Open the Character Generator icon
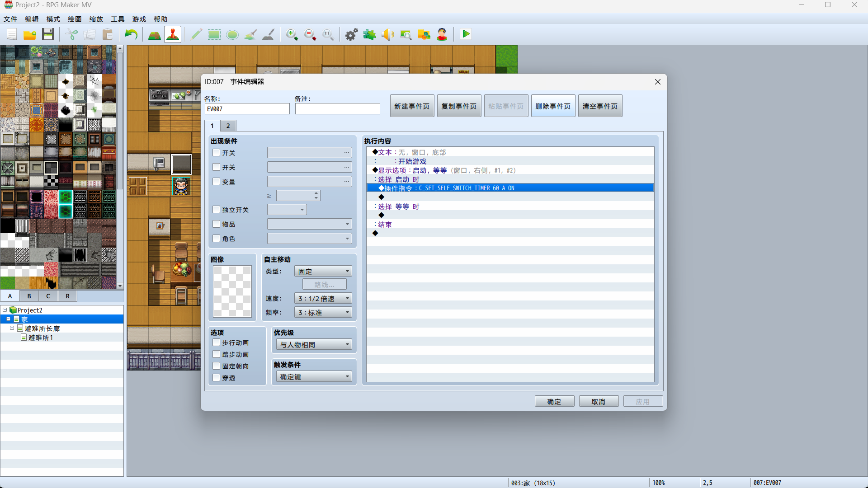Screen dimensions: 868x488 pyautogui.click(x=442, y=34)
